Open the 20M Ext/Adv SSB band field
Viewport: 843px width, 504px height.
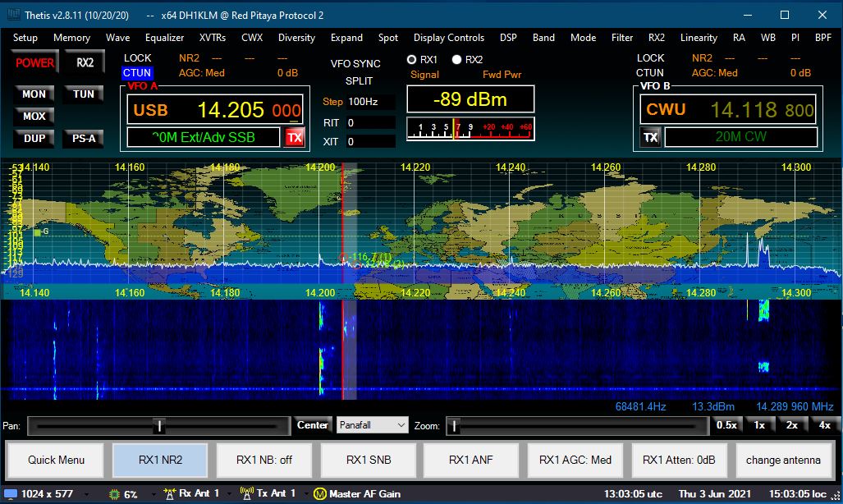204,137
